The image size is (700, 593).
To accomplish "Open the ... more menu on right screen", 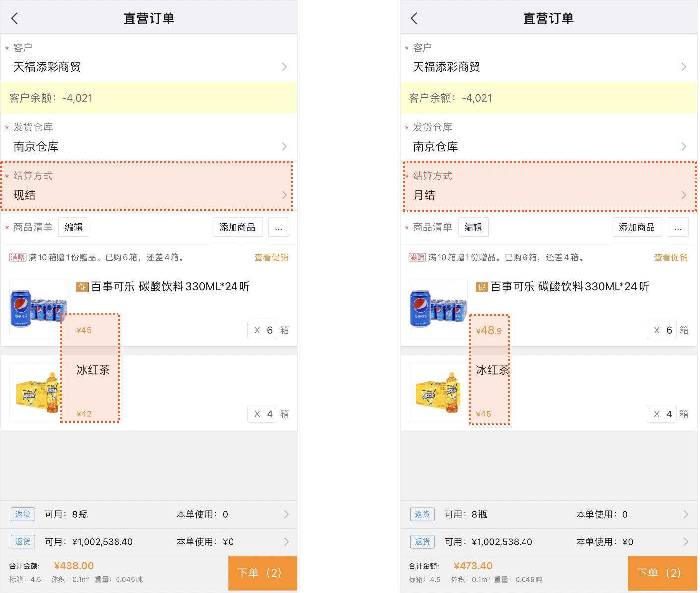I will coord(678,227).
